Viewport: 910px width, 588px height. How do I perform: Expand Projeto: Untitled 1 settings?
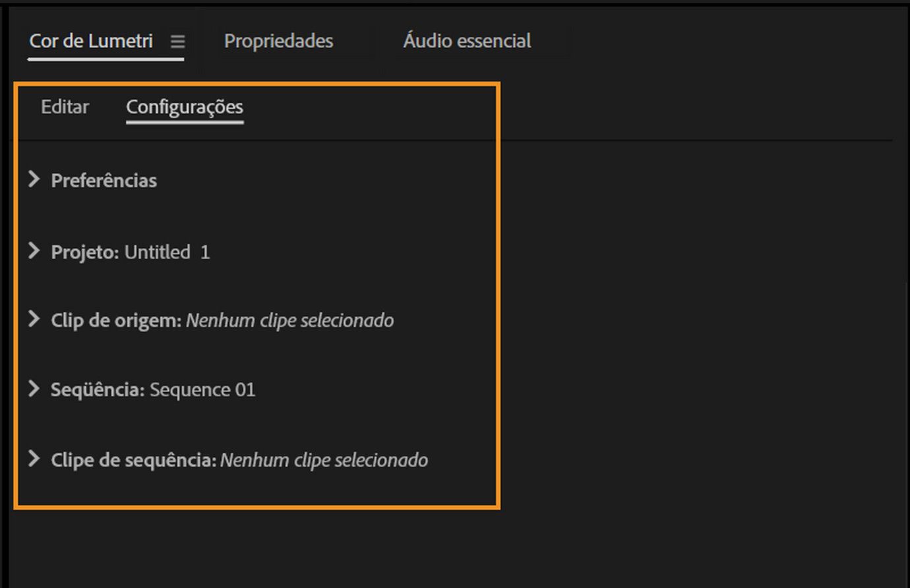coord(34,251)
